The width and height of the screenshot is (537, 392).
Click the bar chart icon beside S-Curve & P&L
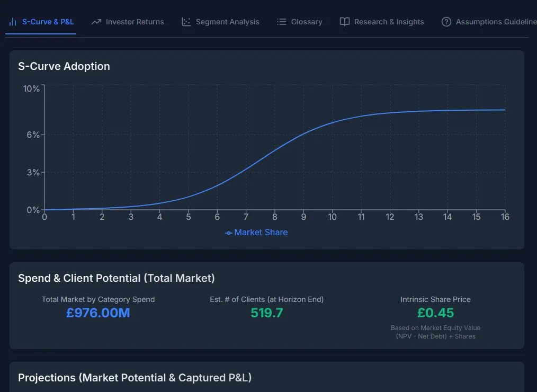click(13, 22)
